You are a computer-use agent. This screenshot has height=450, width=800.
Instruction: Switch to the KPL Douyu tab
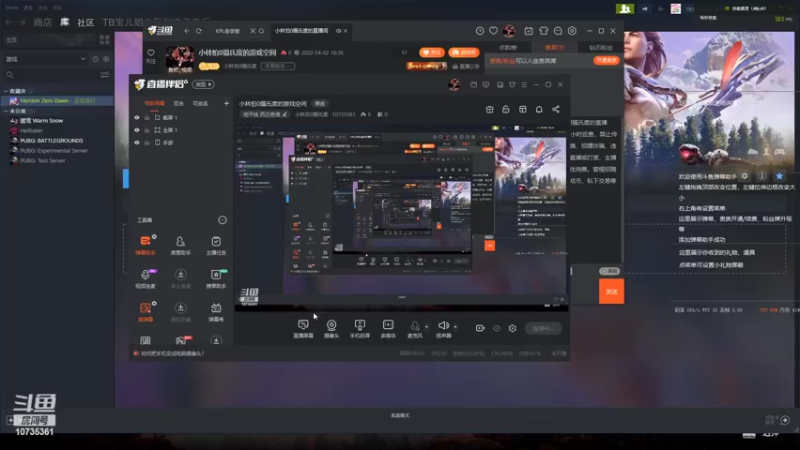pyautogui.click(x=228, y=31)
